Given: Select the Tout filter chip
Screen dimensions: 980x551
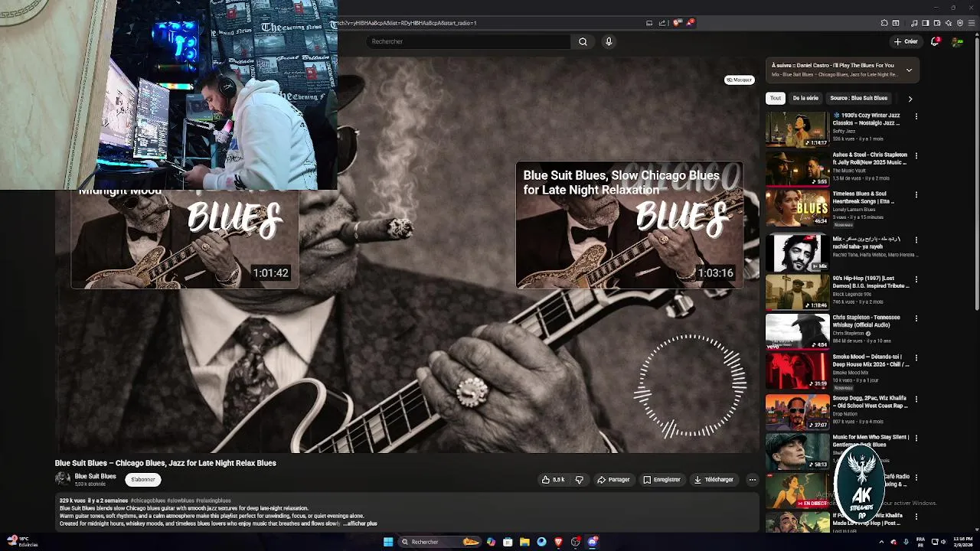Looking at the screenshot, I should point(776,98).
